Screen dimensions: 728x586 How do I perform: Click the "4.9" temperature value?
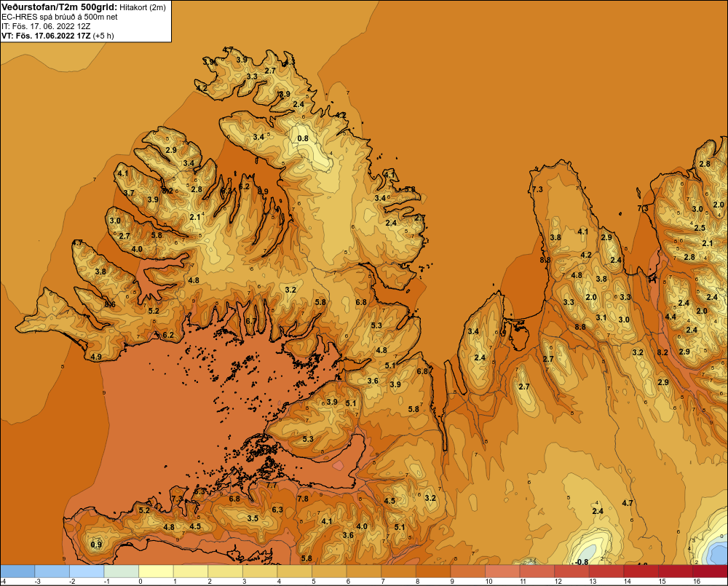[x=96, y=357]
